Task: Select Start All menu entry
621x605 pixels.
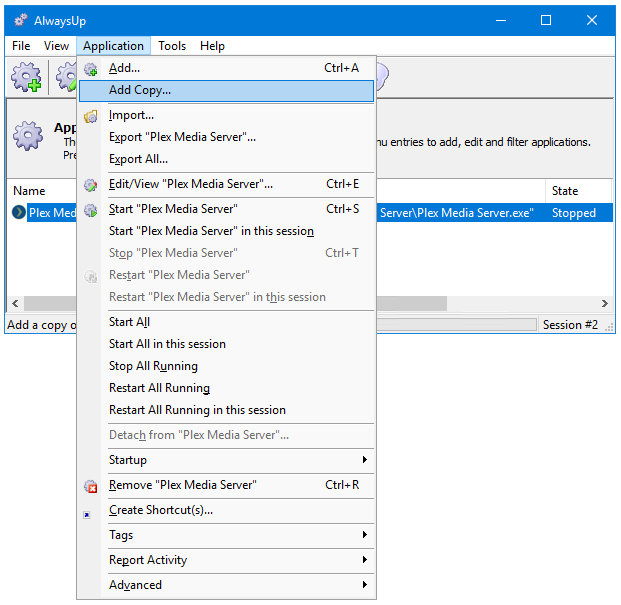Action: pyautogui.click(x=227, y=322)
